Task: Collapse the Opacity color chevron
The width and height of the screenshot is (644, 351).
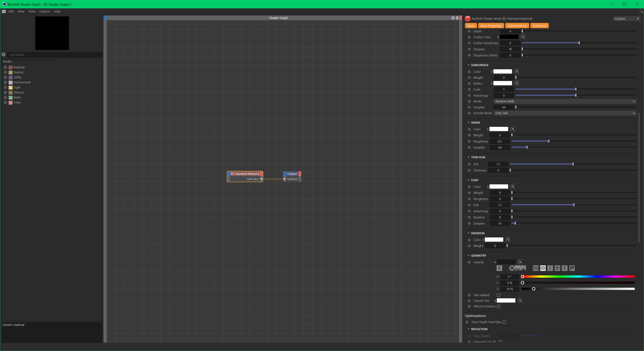Action: (x=495, y=262)
